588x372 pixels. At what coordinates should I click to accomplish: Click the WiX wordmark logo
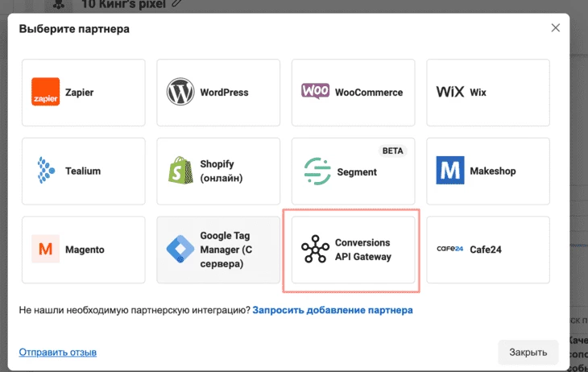450,92
